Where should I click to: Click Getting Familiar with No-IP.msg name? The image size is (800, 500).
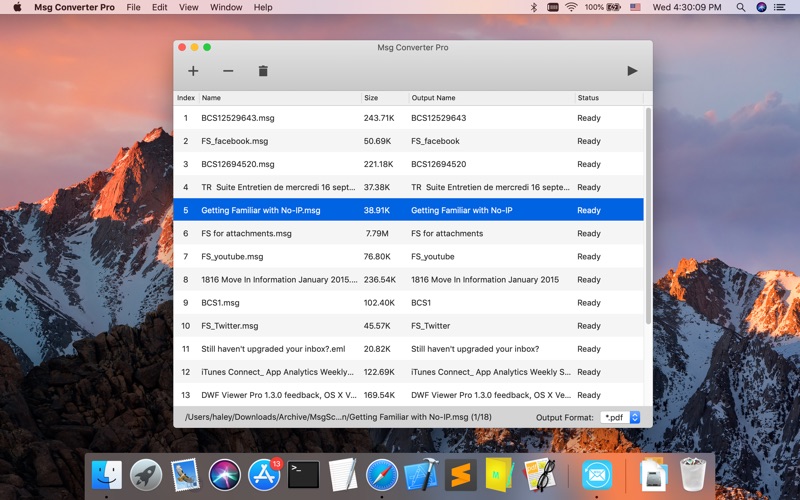click(x=261, y=210)
